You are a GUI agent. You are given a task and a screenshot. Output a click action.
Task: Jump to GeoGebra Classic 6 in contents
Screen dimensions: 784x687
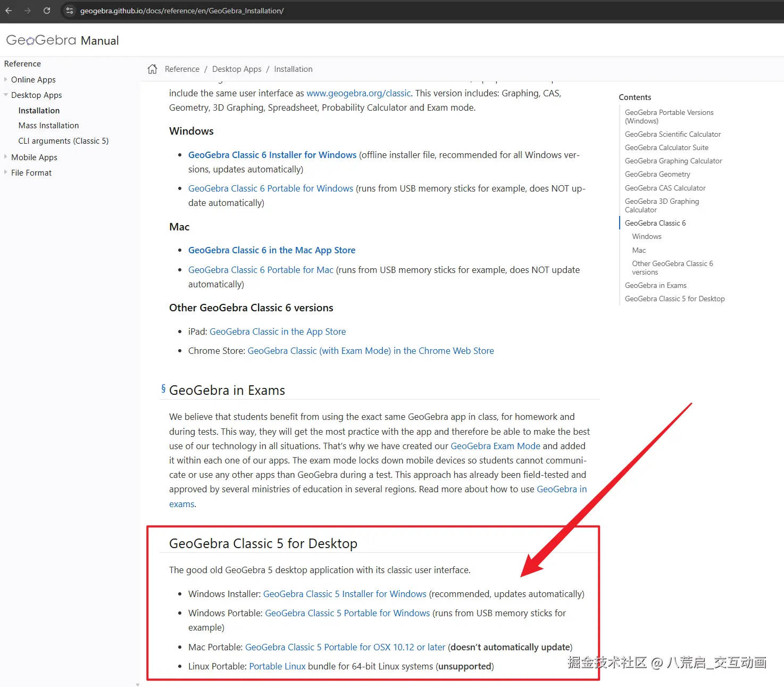coord(655,223)
